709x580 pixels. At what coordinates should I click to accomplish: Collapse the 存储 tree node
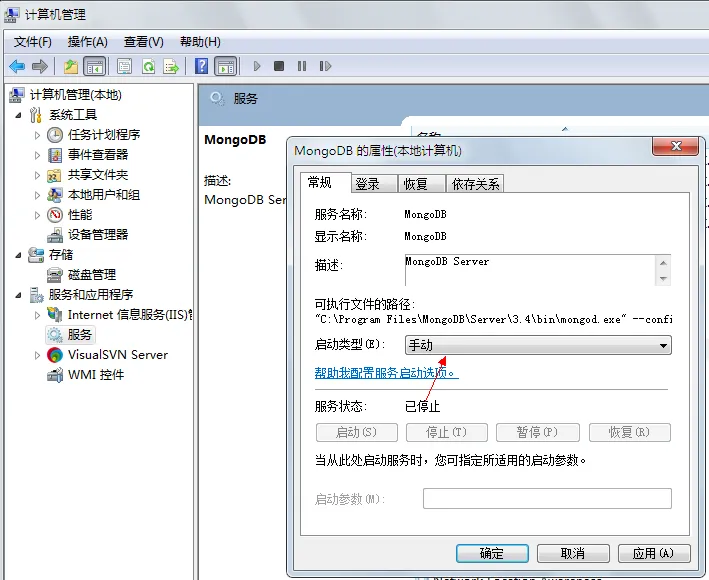(18, 255)
